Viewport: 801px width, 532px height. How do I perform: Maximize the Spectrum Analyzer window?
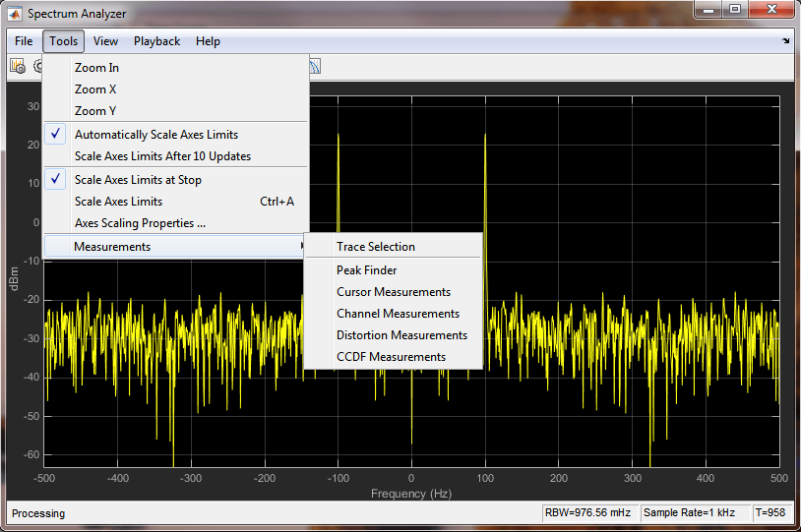(x=735, y=10)
